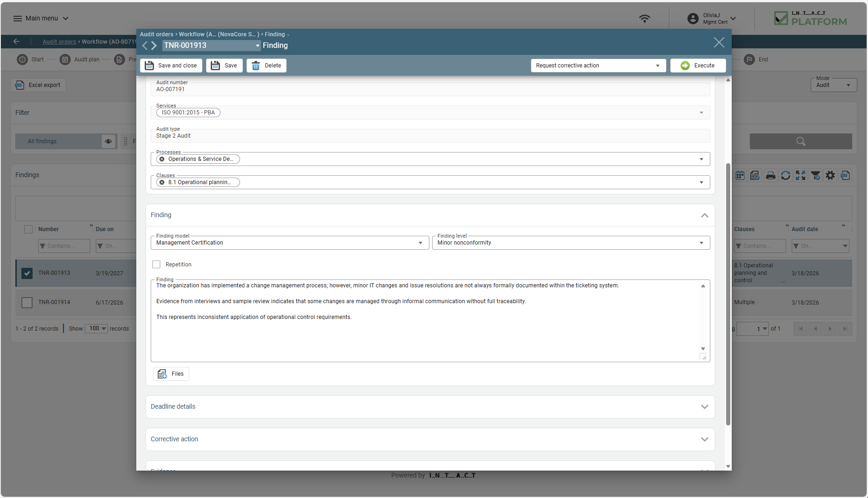Click the funnel icon in Clauses filter box

738,246
